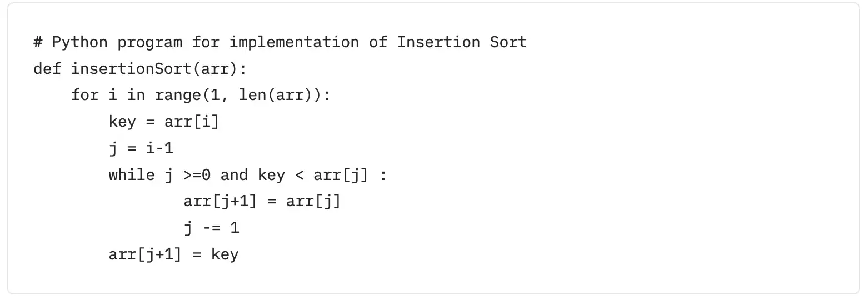This screenshot has width=868, height=300.
Task: Click the "key = arr[i]" line
Action: coord(164,122)
